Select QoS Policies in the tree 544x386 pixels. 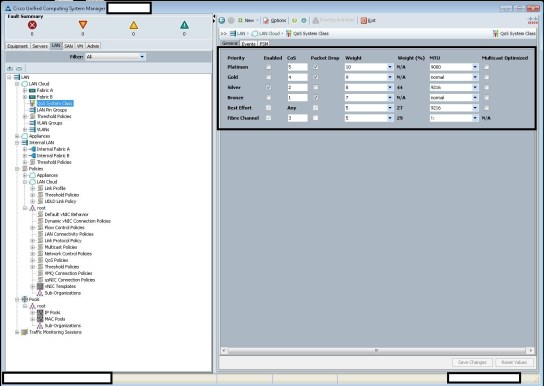click(56, 260)
